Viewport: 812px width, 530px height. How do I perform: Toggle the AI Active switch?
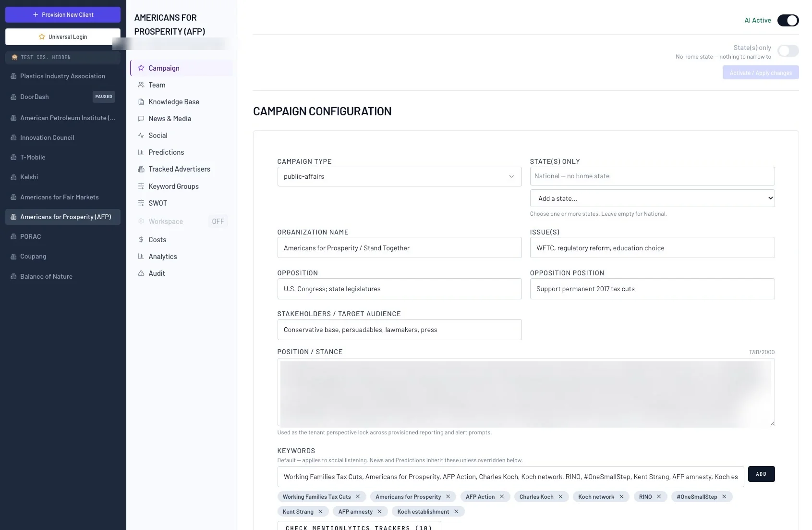click(788, 20)
